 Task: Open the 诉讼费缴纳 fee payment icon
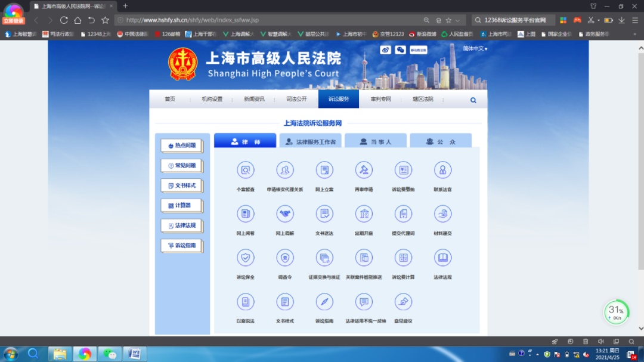[x=403, y=170]
